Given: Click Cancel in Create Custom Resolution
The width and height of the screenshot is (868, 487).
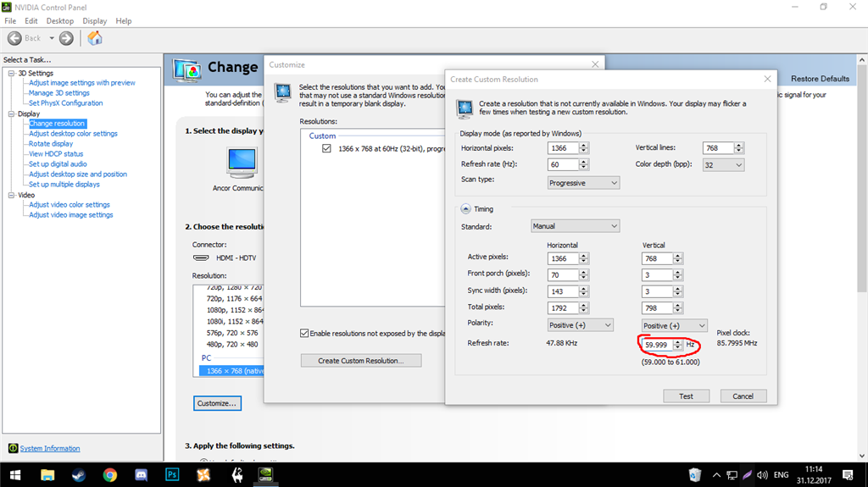Looking at the screenshot, I should pyautogui.click(x=743, y=396).
